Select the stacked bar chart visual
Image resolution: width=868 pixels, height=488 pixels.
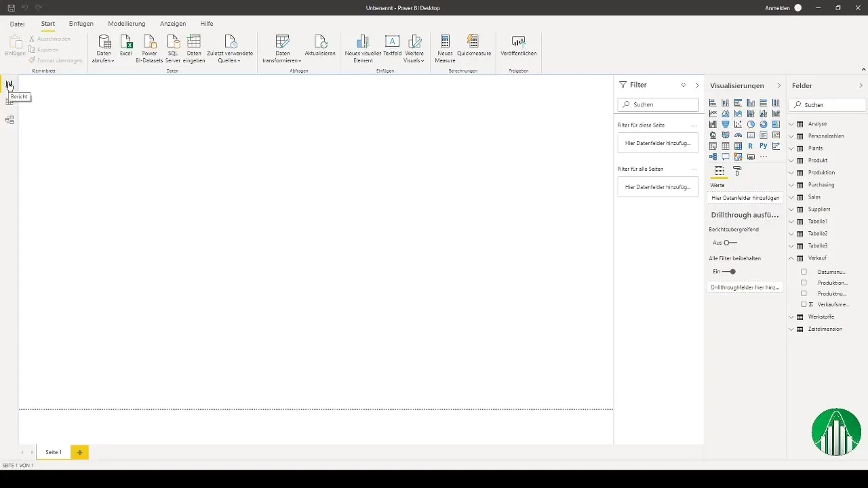pyautogui.click(x=713, y=103)
